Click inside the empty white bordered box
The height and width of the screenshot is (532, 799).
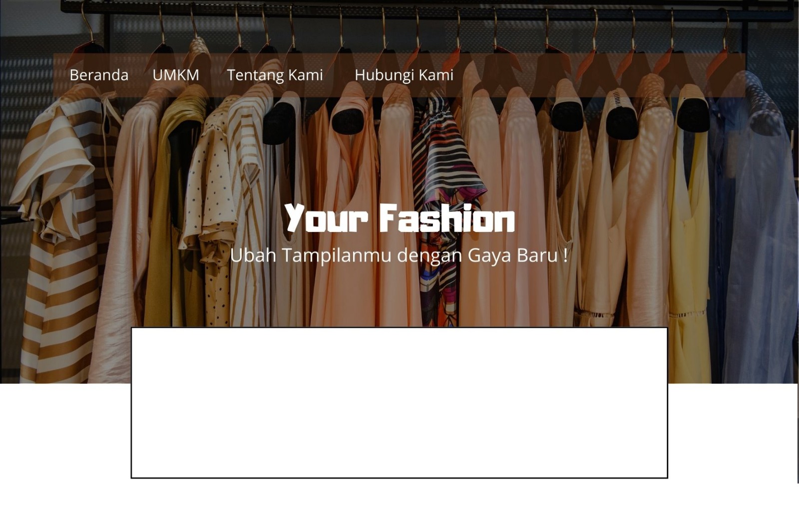point(399,403)
